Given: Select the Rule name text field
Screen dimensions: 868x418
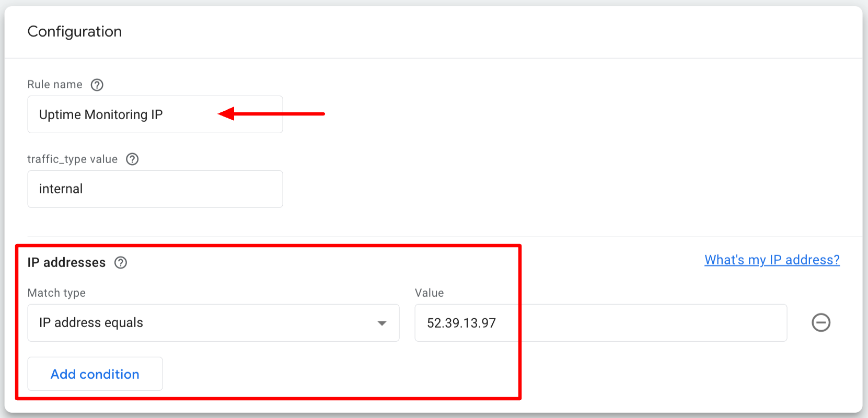Looking at the screenshot, I should tap(155, 114).
